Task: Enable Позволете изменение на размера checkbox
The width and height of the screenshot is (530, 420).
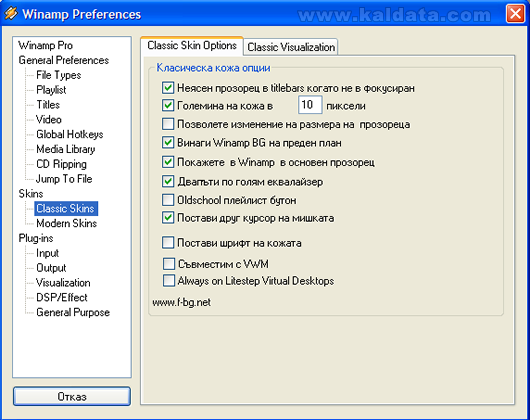Action: tap(168, 124)
